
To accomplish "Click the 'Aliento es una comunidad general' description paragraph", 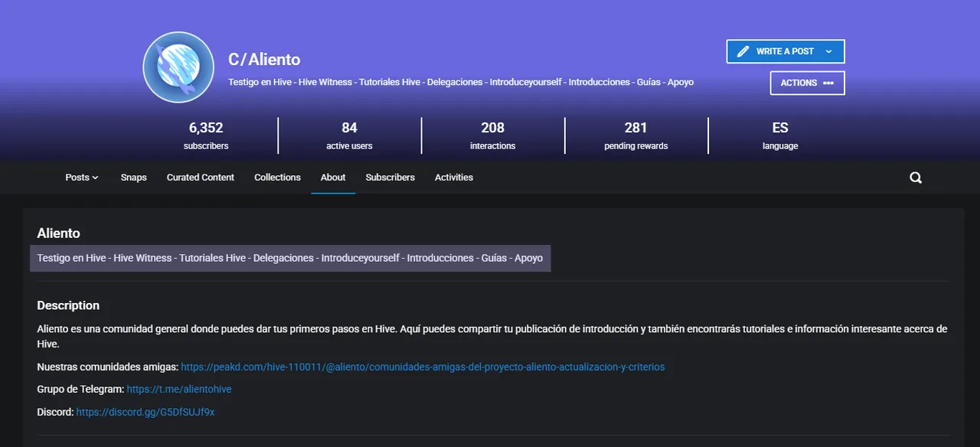I will [492, 337].
